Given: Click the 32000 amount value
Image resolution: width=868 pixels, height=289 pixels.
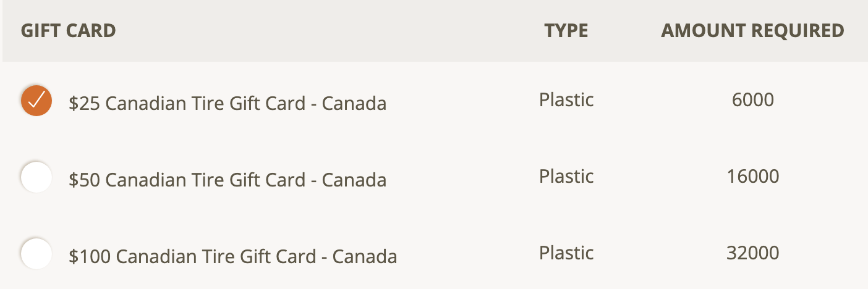Looking at the screenshot, I should (x=753, y=253).
